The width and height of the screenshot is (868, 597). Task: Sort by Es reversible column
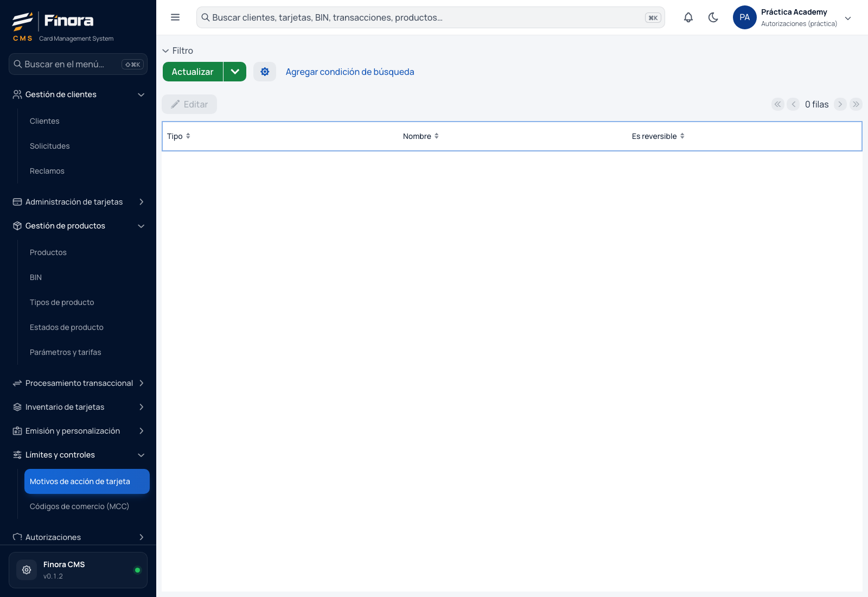(x=658, y=136)
